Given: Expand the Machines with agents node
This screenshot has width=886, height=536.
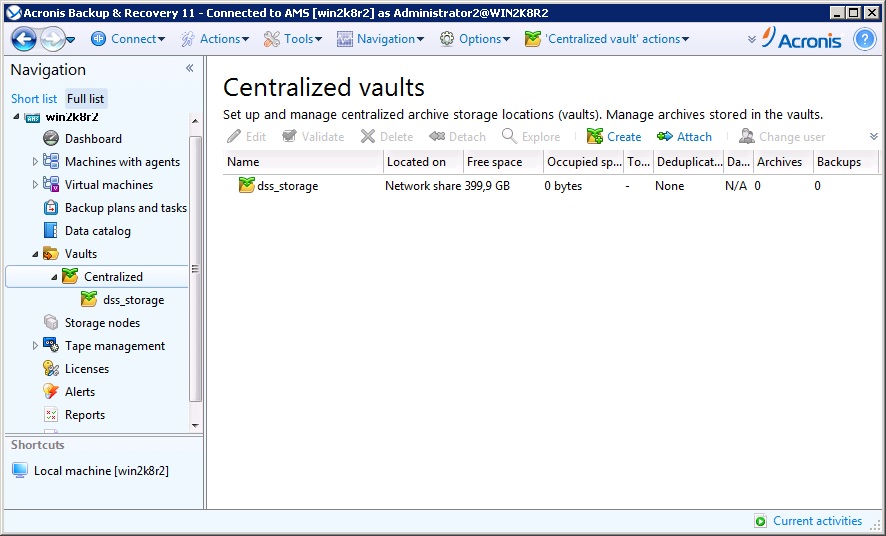Looking at the screenshot, I should (35, 162).
